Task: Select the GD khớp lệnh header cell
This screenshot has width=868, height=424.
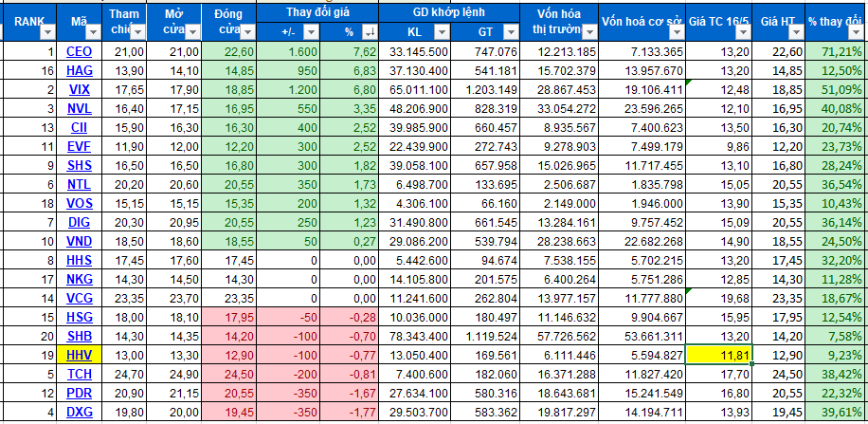Action: [x=449, y=12]
